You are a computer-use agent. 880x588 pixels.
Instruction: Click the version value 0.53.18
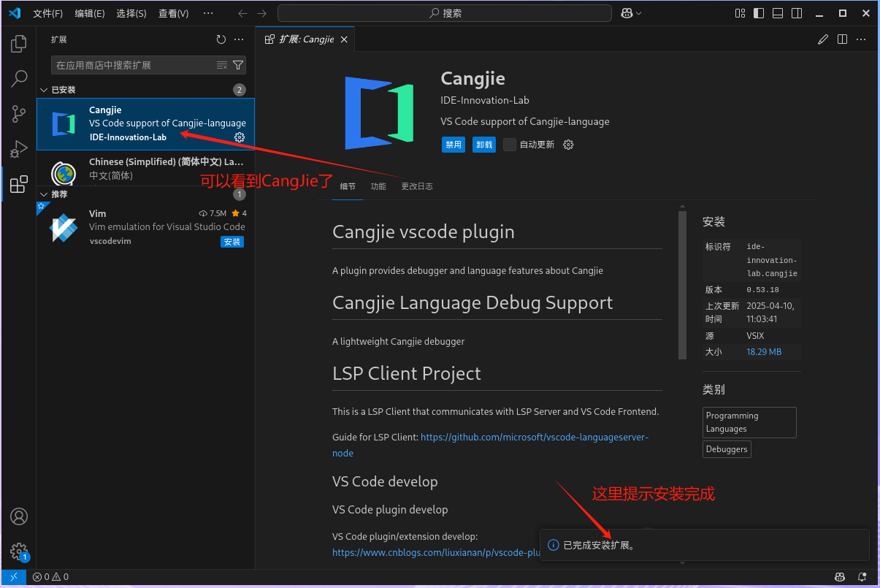pos(762,290)
